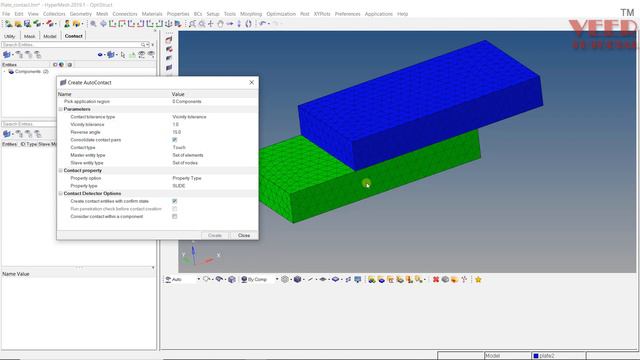
Task: Click the first yellow mask icon in bottom toolbar
Action: pos(371,279)
